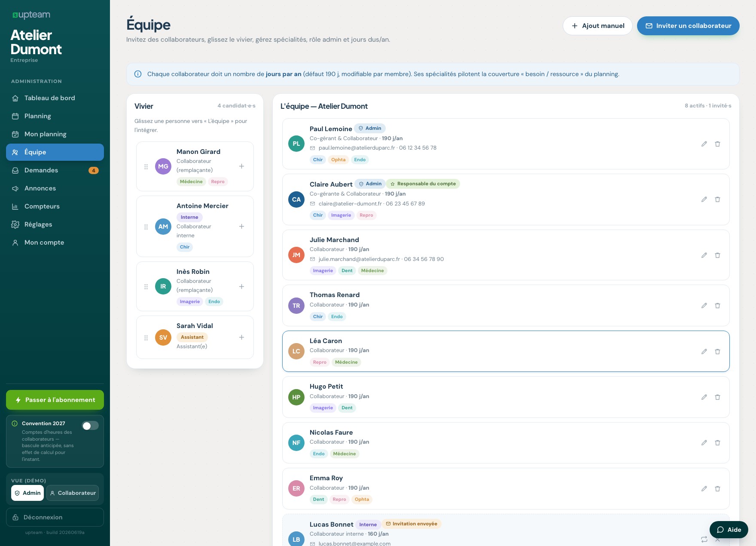Click the Ophta tag on Paul Lemoine

coord(338,160)
